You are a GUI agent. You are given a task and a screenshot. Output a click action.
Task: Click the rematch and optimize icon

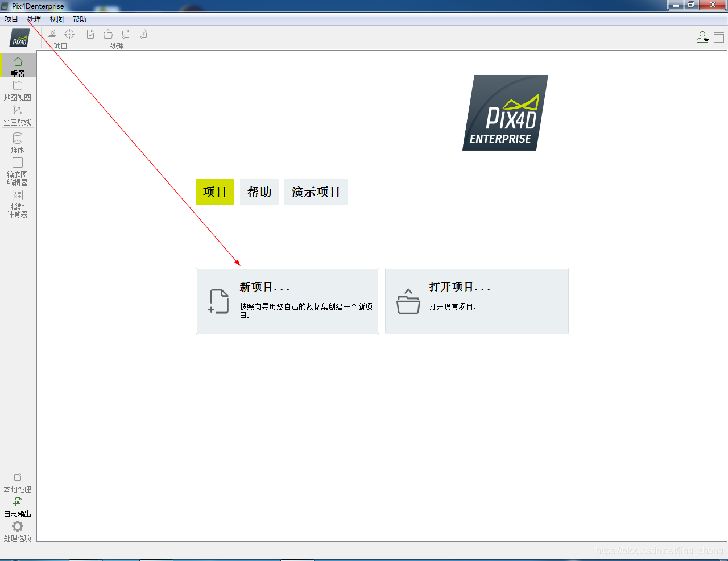coord(143,34)
